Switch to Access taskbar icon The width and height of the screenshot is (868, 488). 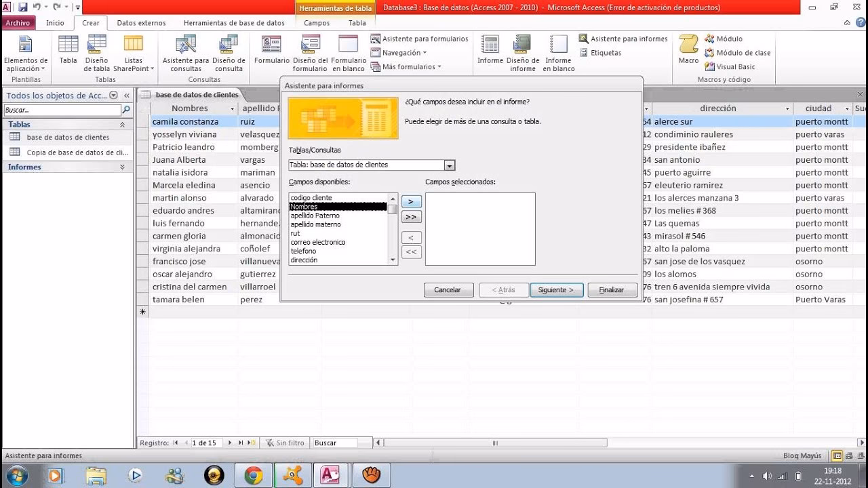pos(330,475)
